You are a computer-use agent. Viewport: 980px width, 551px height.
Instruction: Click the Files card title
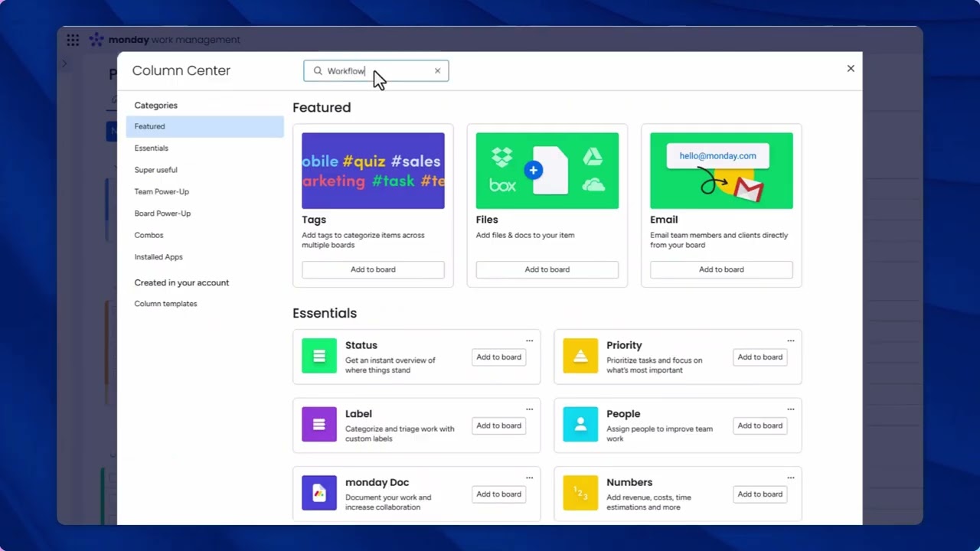point(487,220)
